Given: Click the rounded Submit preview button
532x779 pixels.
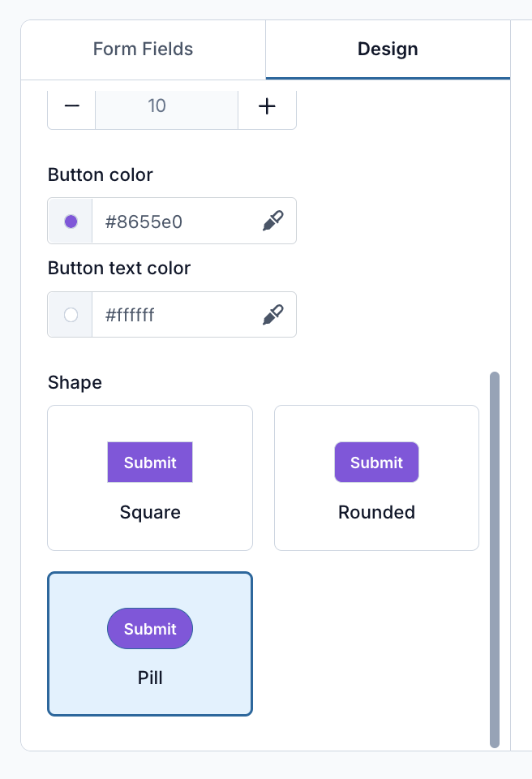Looking at the screenshot, I should click(x=376, y=462).
